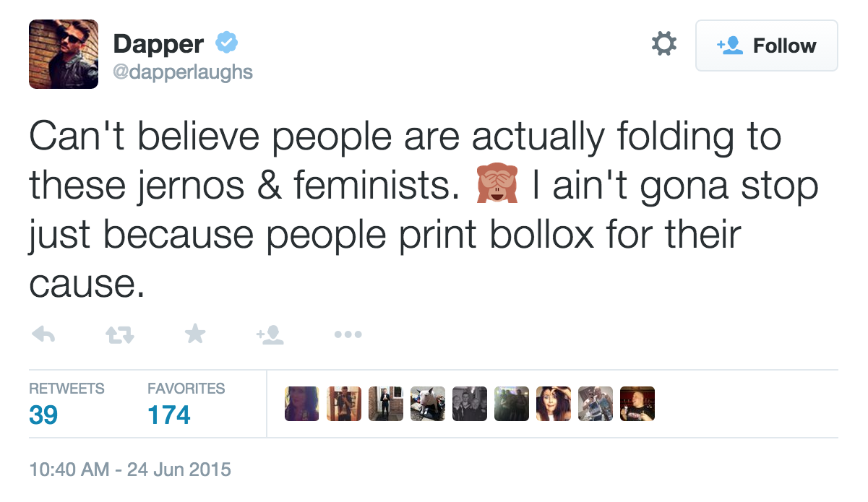Open the gear settings dropdown

coord(663,44)
